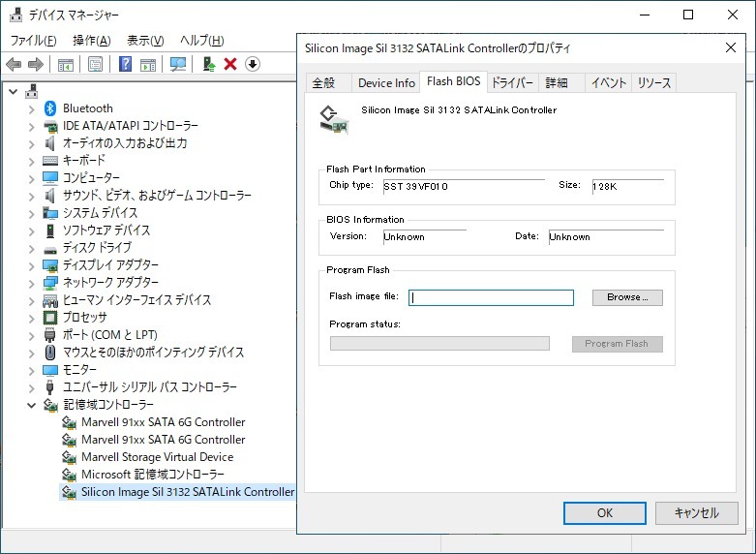756x554 pixels.
Task: Click the Properties toolbar icon
Action: 95,64
